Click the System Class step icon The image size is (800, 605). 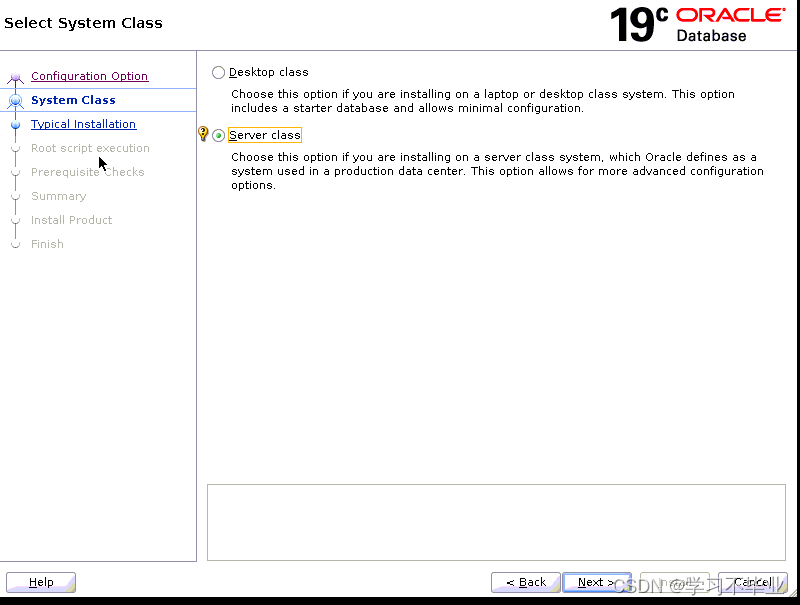pyautogui.click(x=15, y=100)
